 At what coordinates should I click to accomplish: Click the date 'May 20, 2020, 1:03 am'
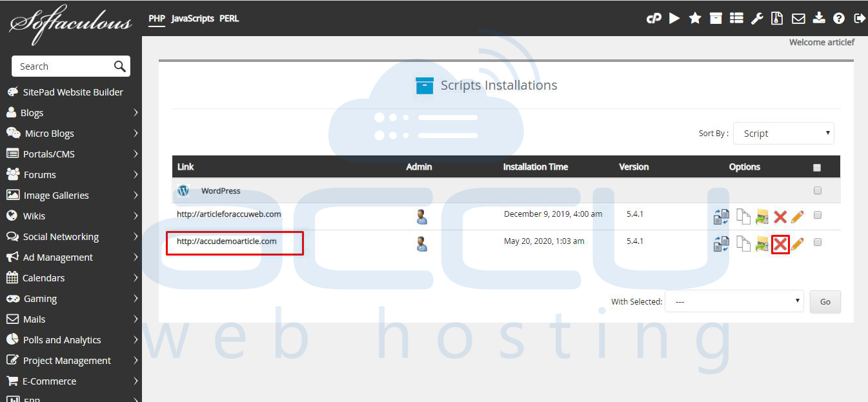tap(544, 241)
